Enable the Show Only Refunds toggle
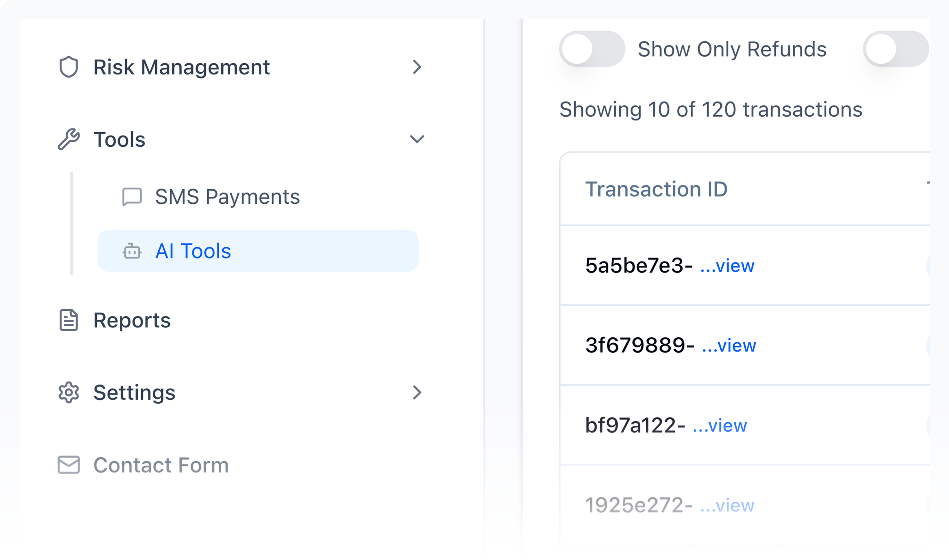The image size is (949, 560). [x=592, y=49]
